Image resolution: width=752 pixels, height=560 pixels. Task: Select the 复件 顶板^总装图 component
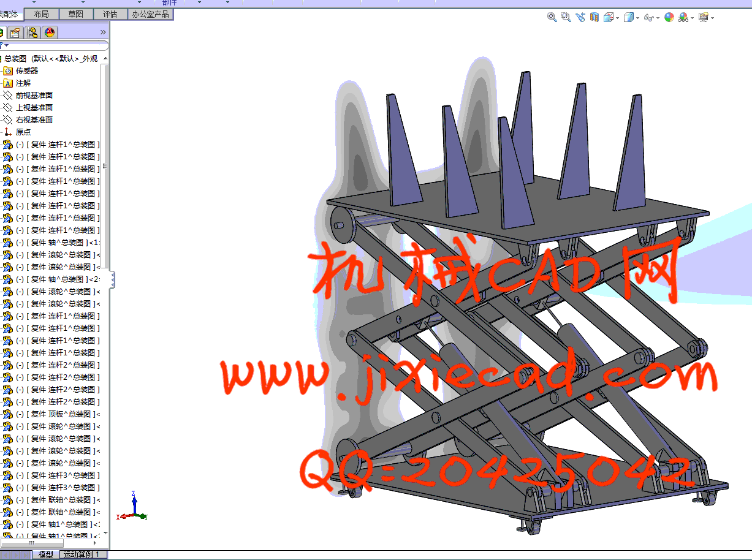[58, 414]
